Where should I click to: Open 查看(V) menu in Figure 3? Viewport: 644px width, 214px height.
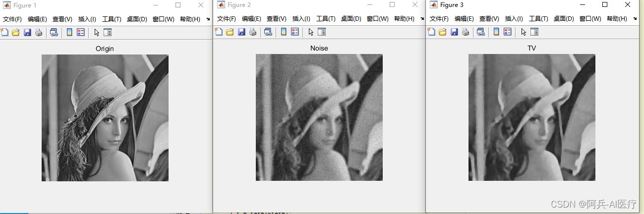[489, 19]
